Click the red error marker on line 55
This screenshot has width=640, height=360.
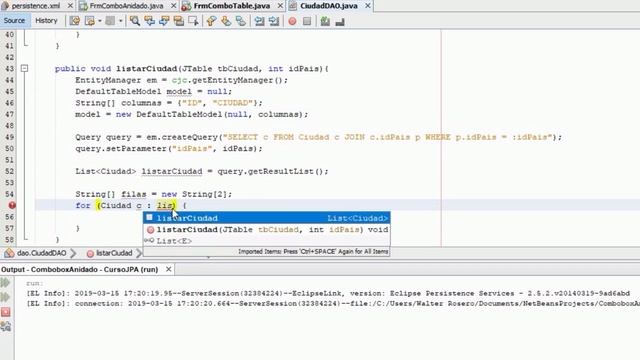[x=12, y=205]
